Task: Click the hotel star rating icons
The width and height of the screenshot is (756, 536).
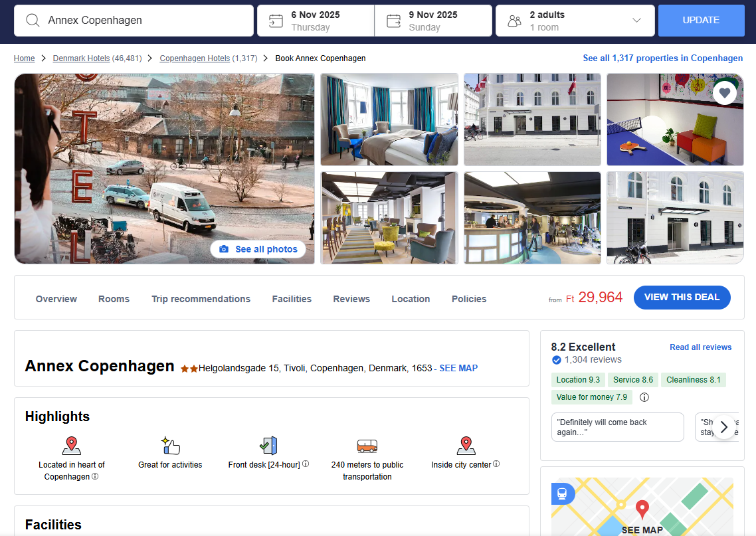Action: coord(189,369)
